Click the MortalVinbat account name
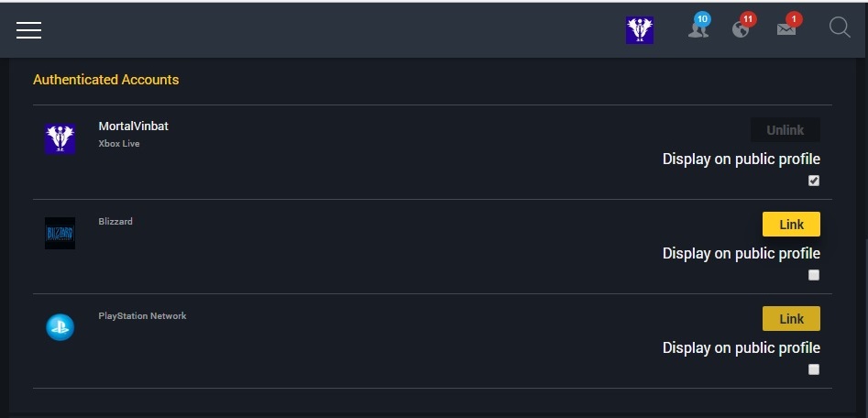The width and height of the screenshot is (868, 418). tap(134, 126)
